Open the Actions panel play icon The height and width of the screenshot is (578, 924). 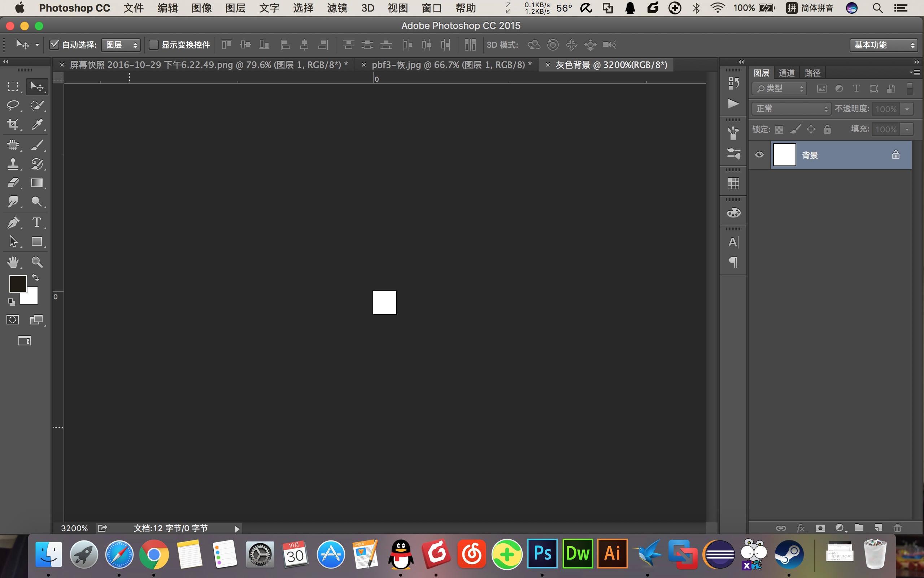tap(733, 104)
